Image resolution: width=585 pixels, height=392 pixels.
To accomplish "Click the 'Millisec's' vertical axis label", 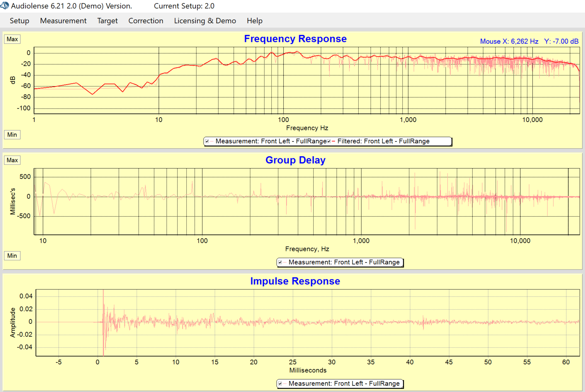I will 13,201.
